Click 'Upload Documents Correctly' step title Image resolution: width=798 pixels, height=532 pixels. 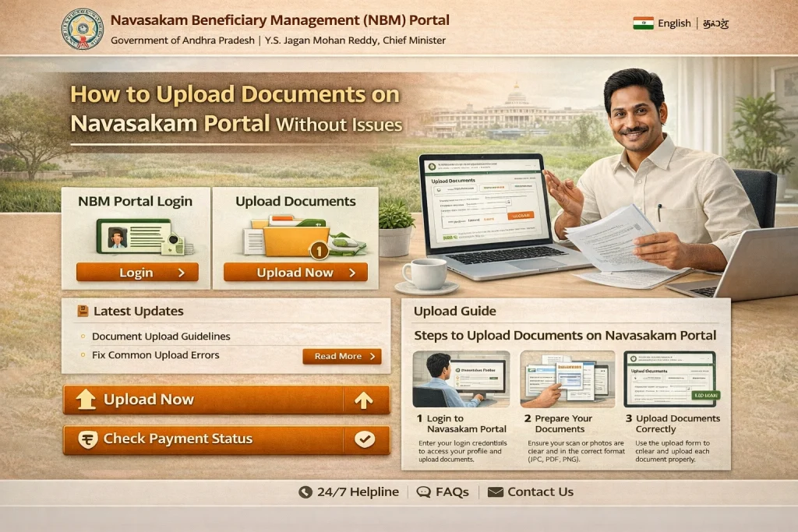coord(678,424)
